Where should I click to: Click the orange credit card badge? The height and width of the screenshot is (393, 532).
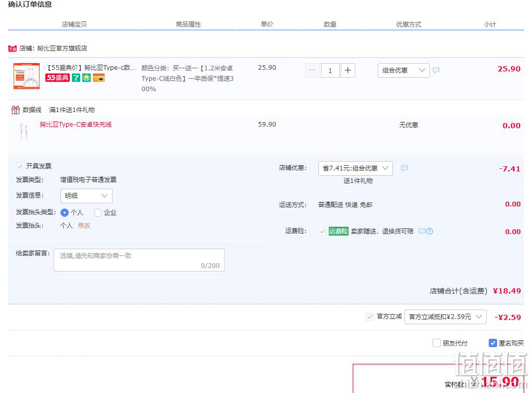click(x=98, y=78)
